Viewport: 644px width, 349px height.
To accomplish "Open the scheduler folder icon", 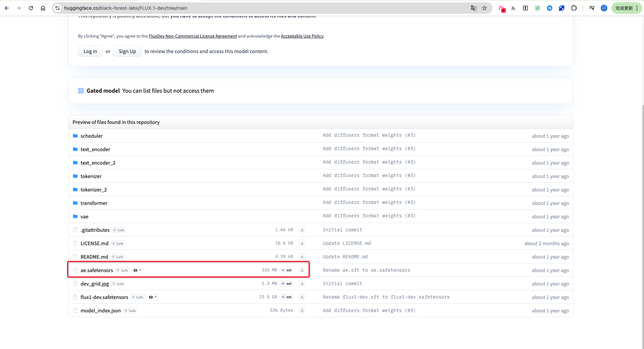I will tap(75, 136).
